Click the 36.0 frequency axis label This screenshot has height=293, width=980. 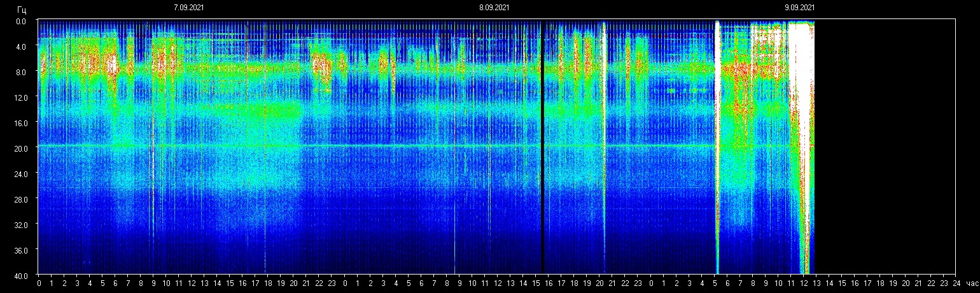pyautogui.click(x=21, y=250)
